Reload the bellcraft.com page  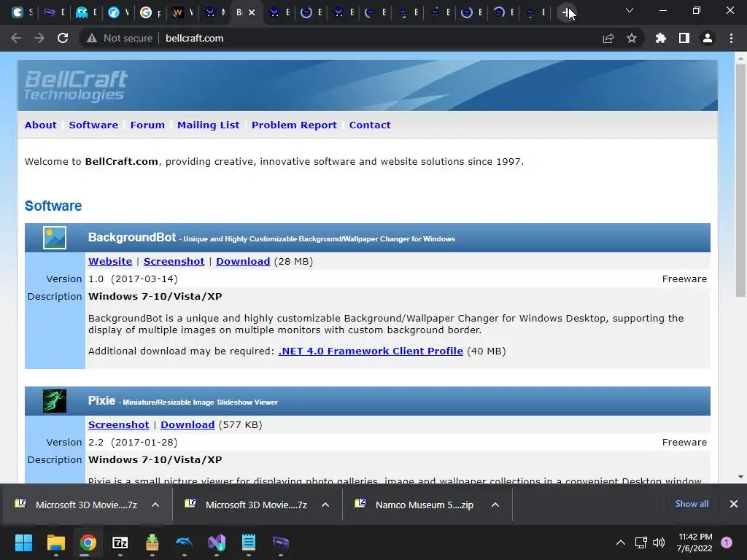63,38
